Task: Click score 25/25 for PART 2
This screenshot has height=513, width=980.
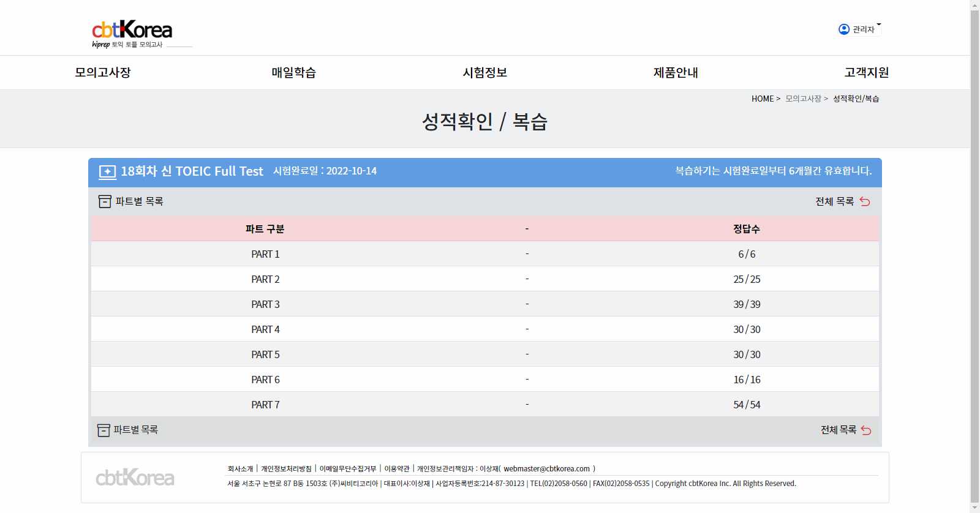Action: pyautogui.click(x=747, y=279)
